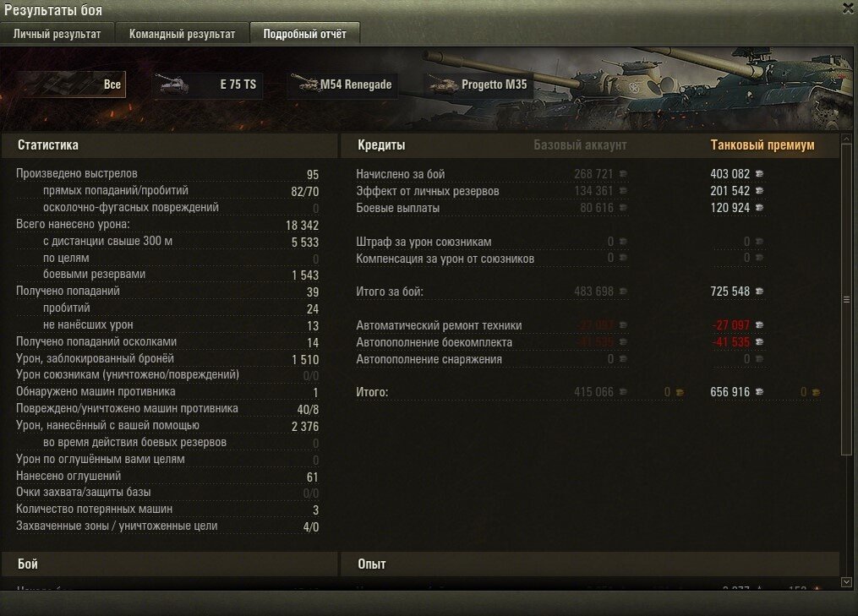Click credits icon beside -27 097 repair

click(759, 325)
